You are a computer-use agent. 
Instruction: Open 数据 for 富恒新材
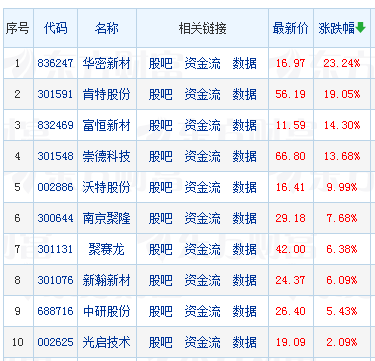pos(244,125)
